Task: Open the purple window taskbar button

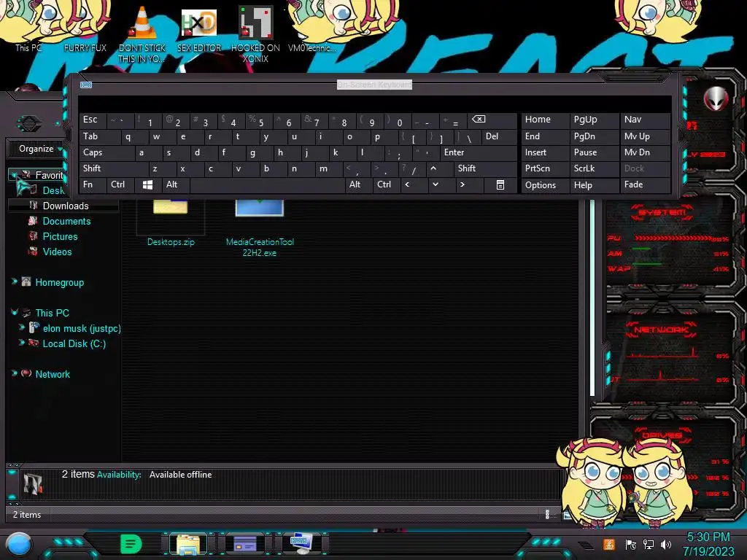Action: [245, 544]
